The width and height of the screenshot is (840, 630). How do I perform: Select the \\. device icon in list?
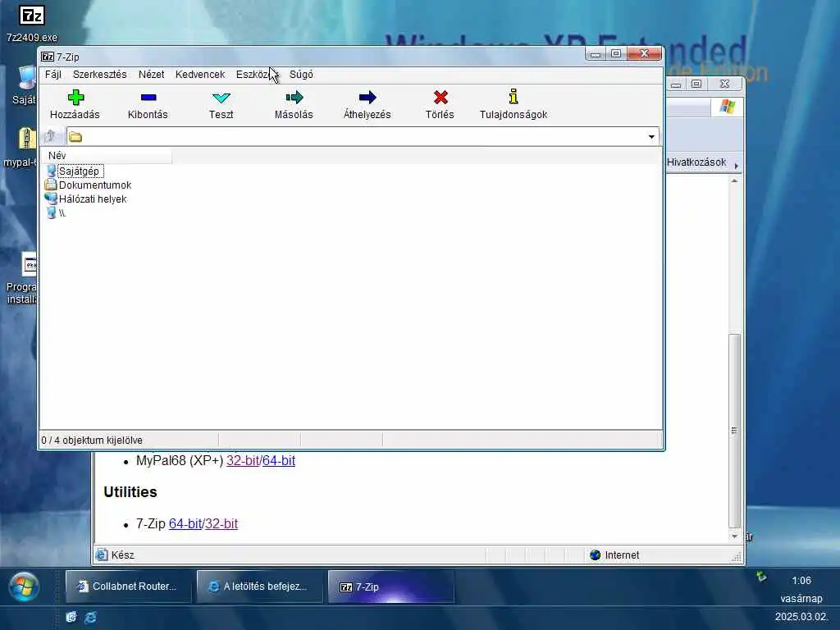(51, 212)
